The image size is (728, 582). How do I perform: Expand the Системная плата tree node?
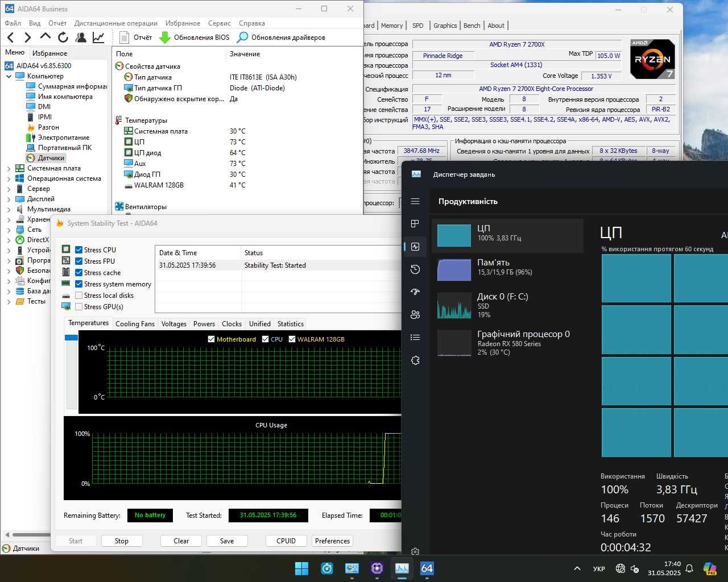coord(9,168)
